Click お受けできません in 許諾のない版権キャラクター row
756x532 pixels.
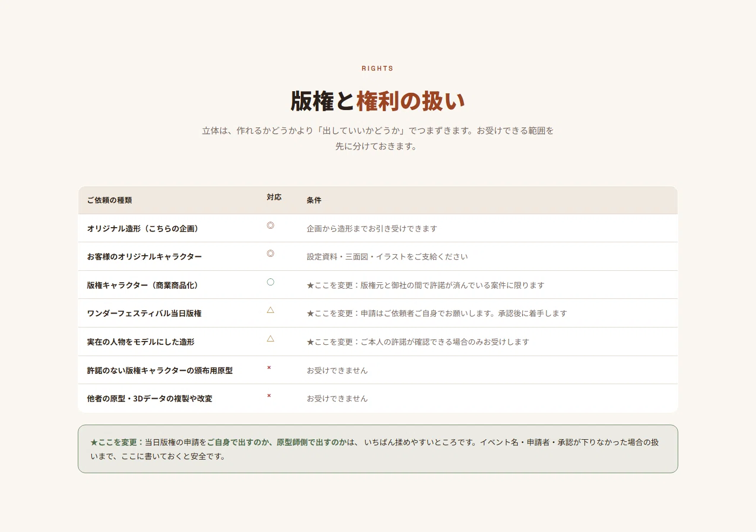(x=337, y=371)
